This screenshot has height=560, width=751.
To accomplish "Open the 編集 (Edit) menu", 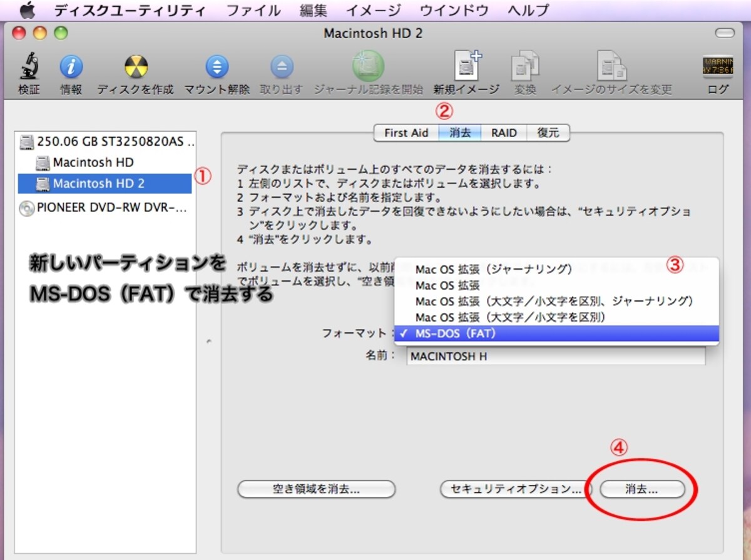I will click(x=314, y=10).
